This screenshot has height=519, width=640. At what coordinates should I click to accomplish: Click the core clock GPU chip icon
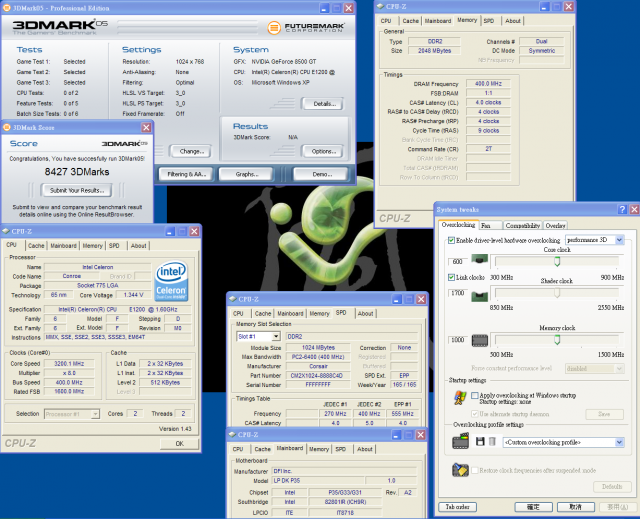[480, 260]
